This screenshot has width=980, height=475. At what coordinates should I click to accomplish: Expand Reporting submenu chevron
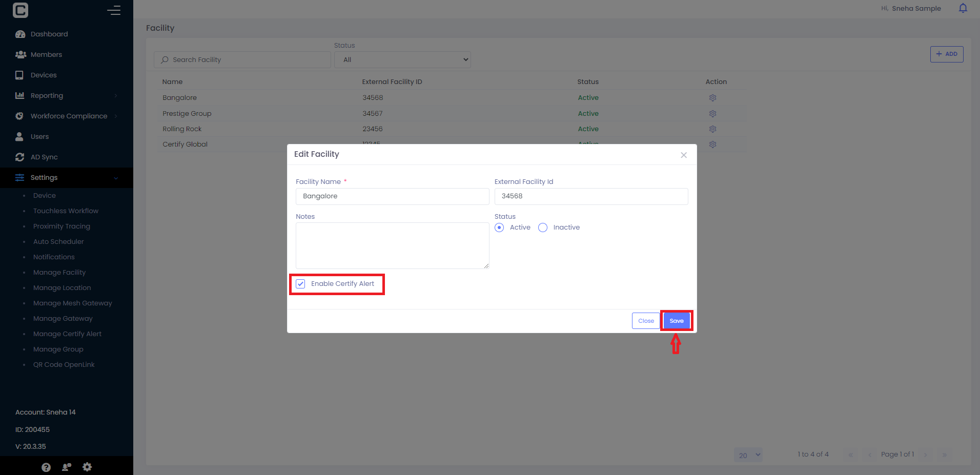(116, 96)
